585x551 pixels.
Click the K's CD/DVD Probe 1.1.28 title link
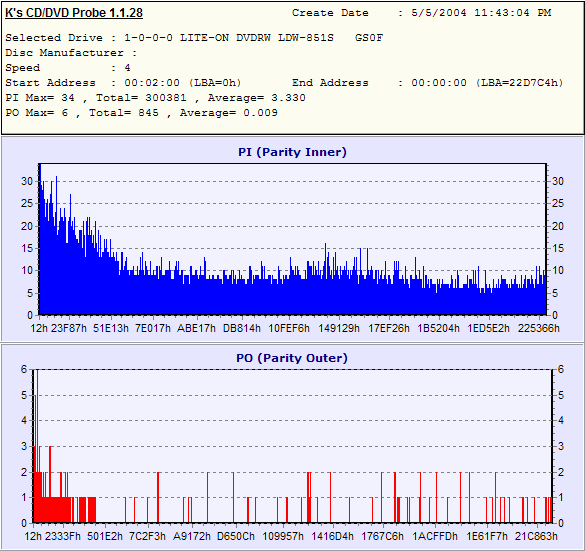[74, 13]
